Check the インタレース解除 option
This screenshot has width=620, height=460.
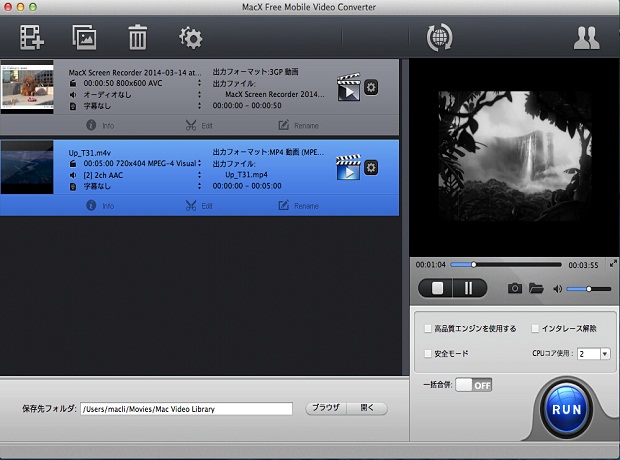pos(536,328)
